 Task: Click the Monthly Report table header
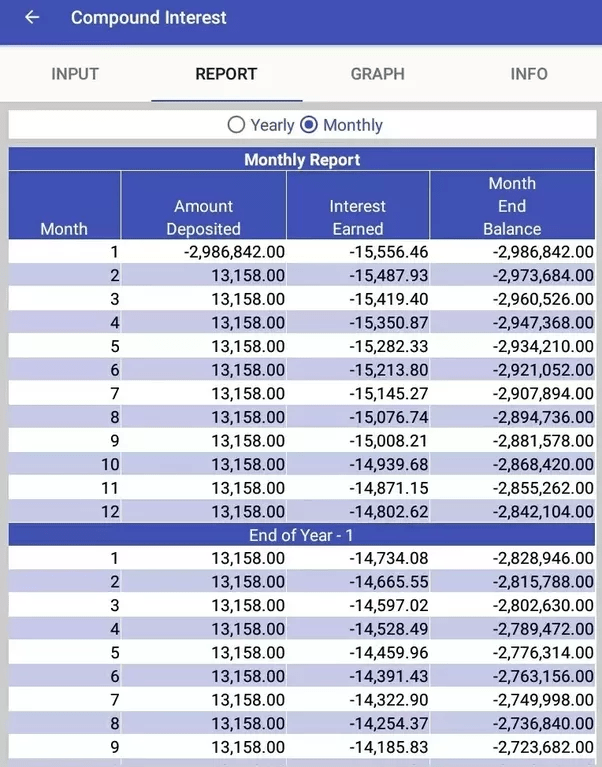click(x=302, y=159)
